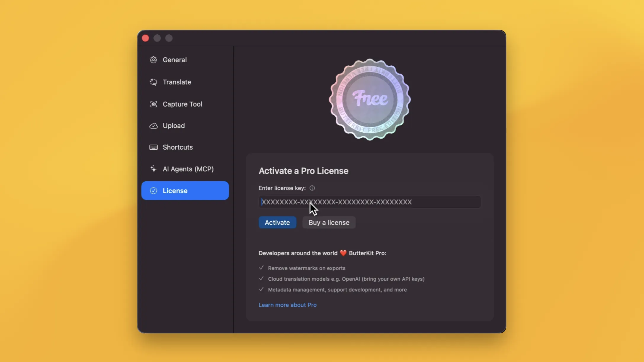
Task: Open Upload label in sidebar
Action: [x=174, y=126]
